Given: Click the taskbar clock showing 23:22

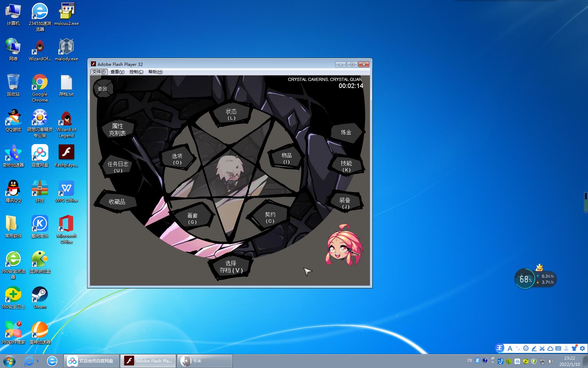Looking at the screenshot, I should 569,361.
